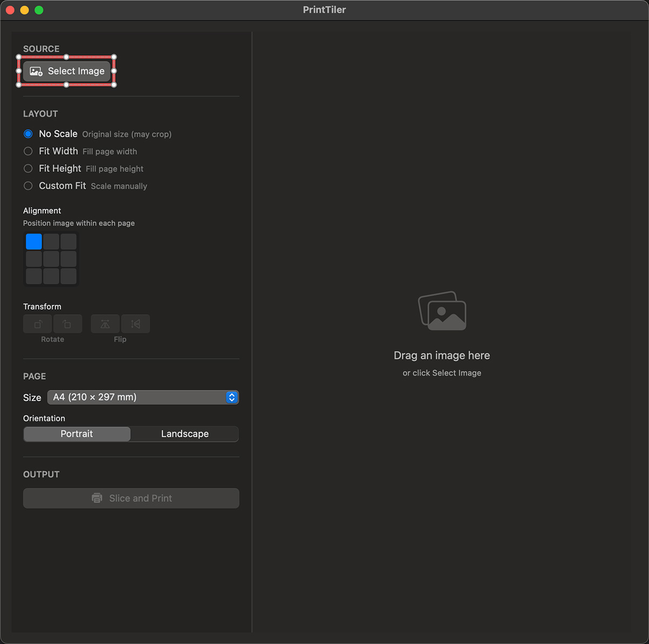Click the printer icon on Slice and Print
Image resolution: width=649 pixels, height=644 pixels.
(x=97, y=498)
